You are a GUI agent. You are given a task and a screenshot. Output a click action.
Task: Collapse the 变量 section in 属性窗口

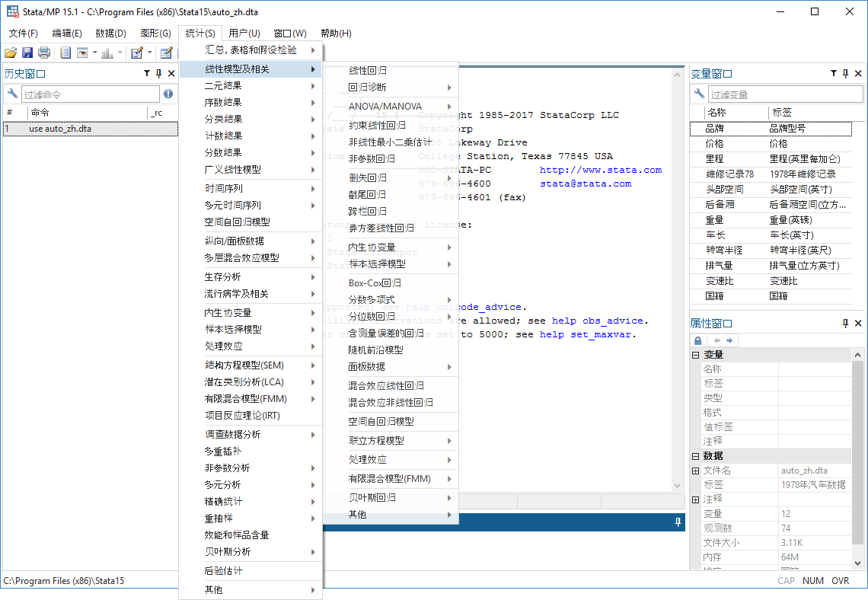coord(696,355)
